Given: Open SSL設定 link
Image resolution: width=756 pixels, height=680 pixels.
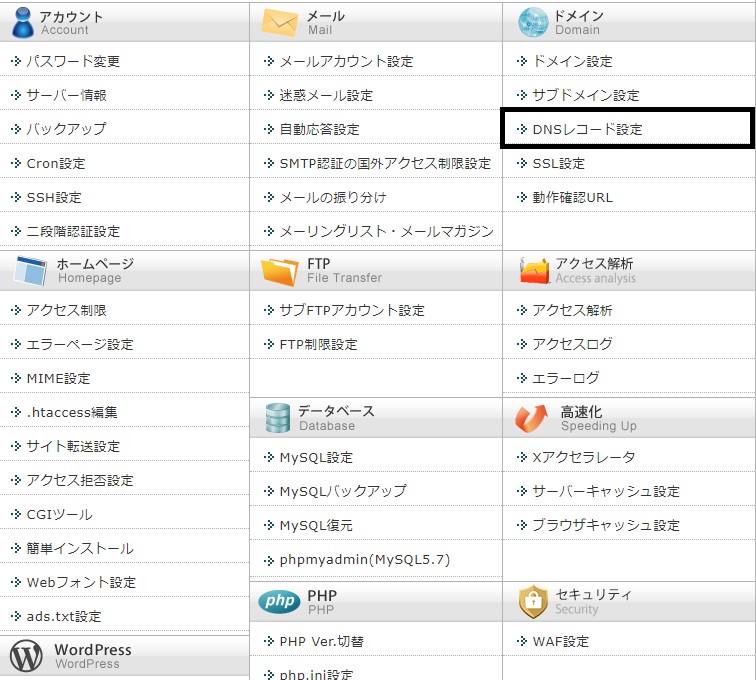Looking at the screenshot, I should (558, 163).
